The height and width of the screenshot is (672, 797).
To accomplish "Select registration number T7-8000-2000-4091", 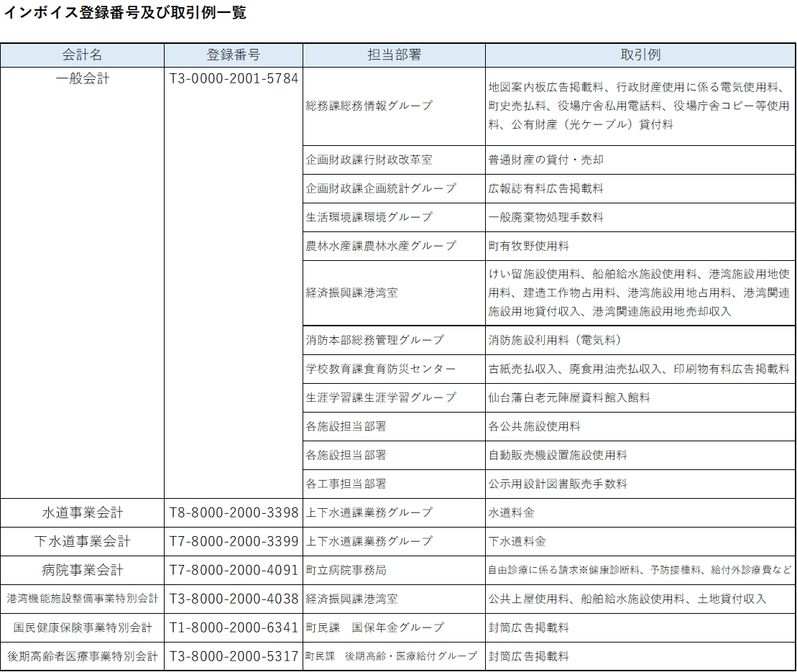I will [234, 571].
